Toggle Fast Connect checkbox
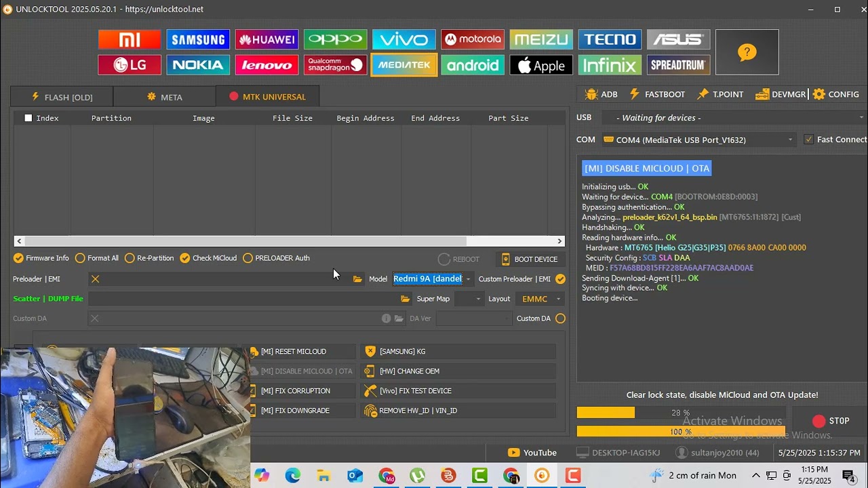The width and height of the screenshot is (868, 488). pyautogui.click(x=808, y=140)
